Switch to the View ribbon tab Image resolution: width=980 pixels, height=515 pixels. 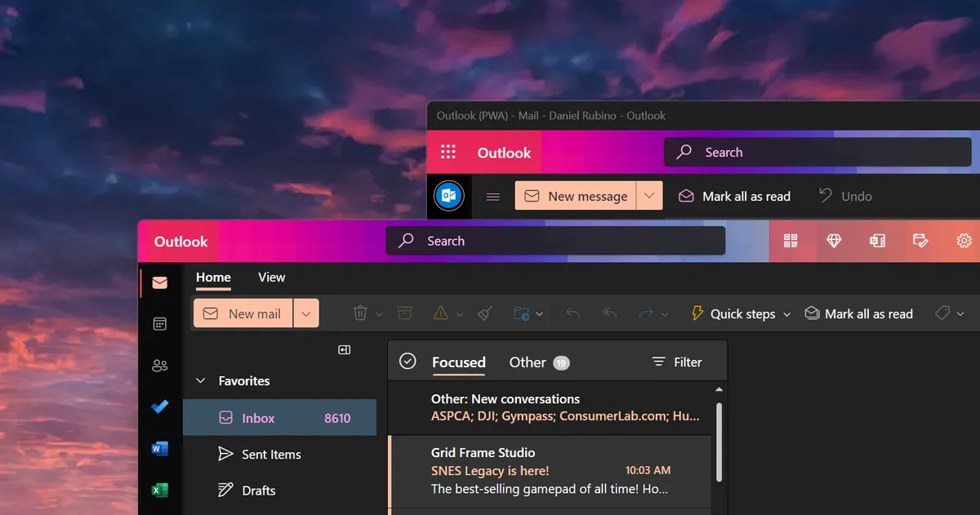tap(271, 277)
